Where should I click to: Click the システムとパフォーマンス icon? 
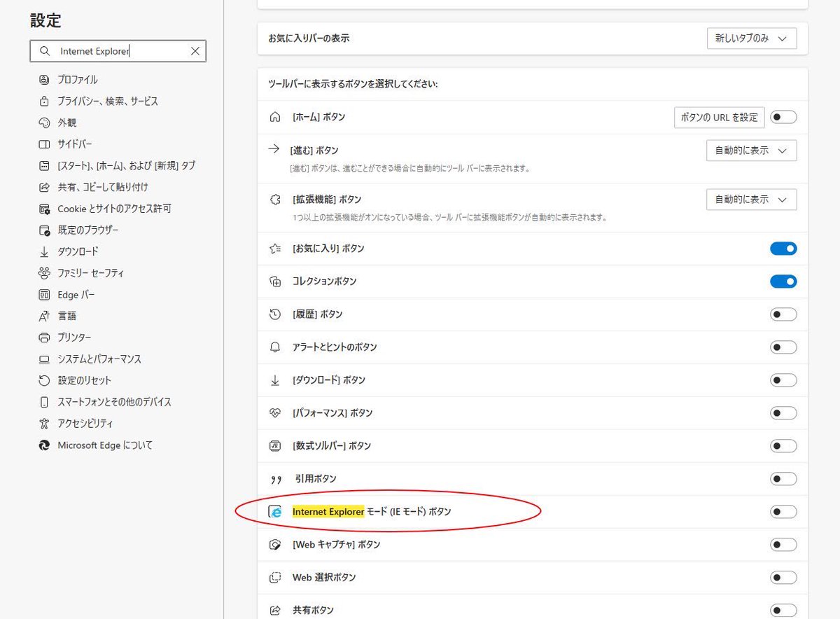pos(45,359)
